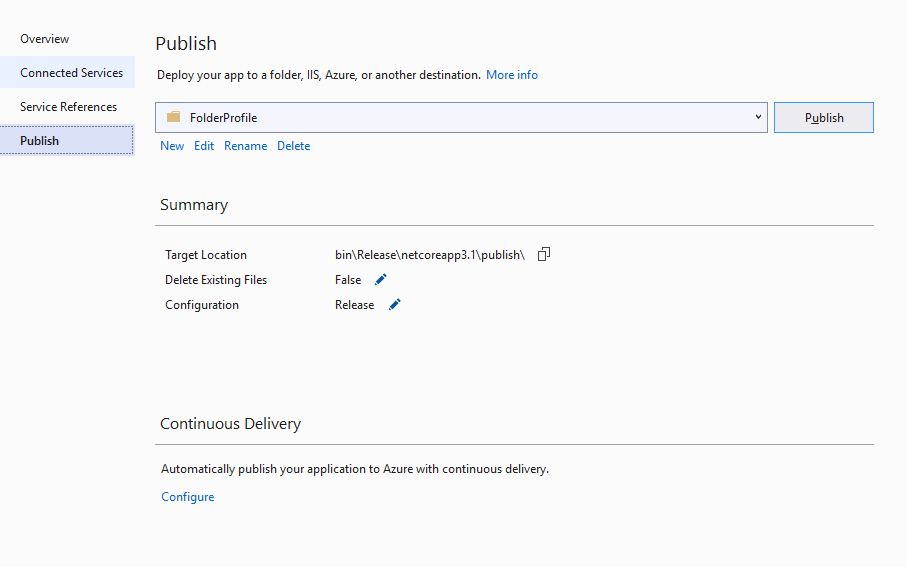This screenshot has height=567, width=907.
Task: Click the 'Delete Existing Files' label
Action: [x=216, y=279]
